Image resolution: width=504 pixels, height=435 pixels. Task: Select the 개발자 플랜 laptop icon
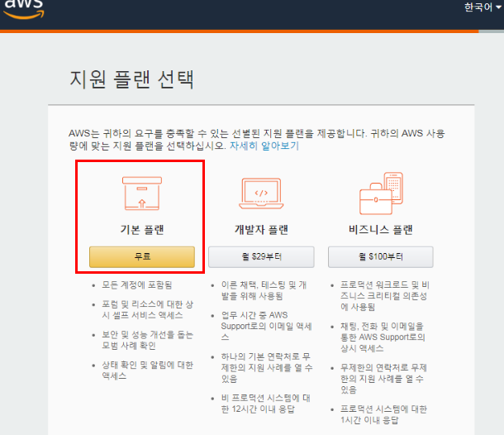point(261,194)
